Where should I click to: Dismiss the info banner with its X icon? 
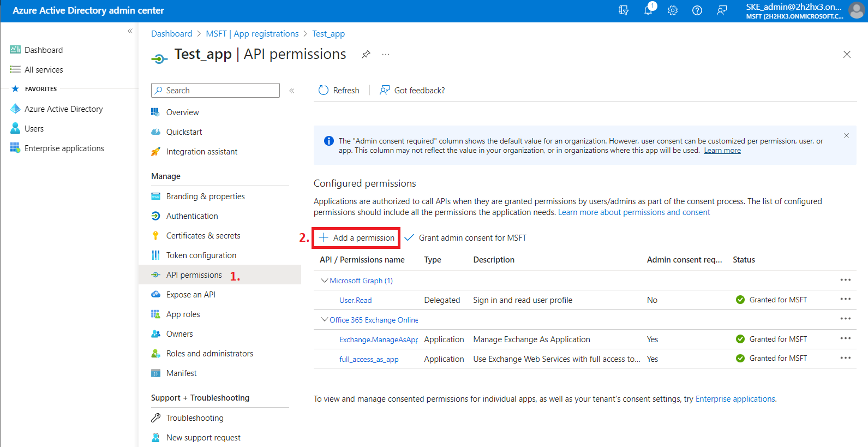pos(846,136)
